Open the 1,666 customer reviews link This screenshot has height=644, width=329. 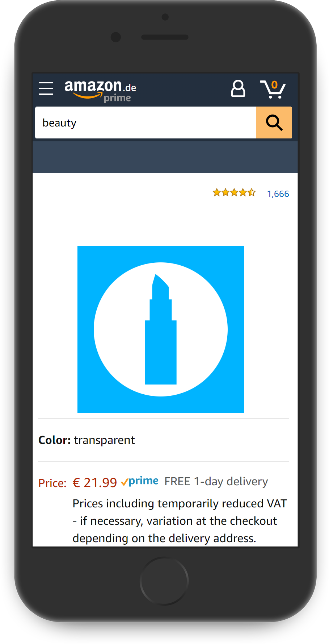tap(278, 194)
